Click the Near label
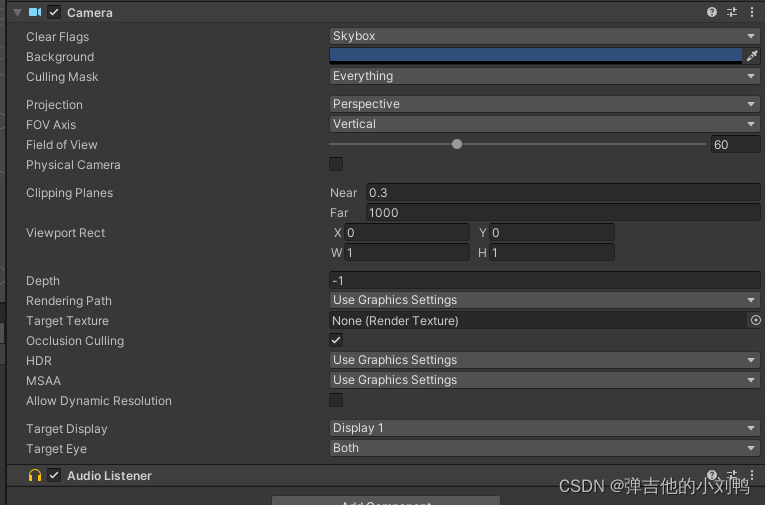 pyautogui.click(x=343, y=193)
